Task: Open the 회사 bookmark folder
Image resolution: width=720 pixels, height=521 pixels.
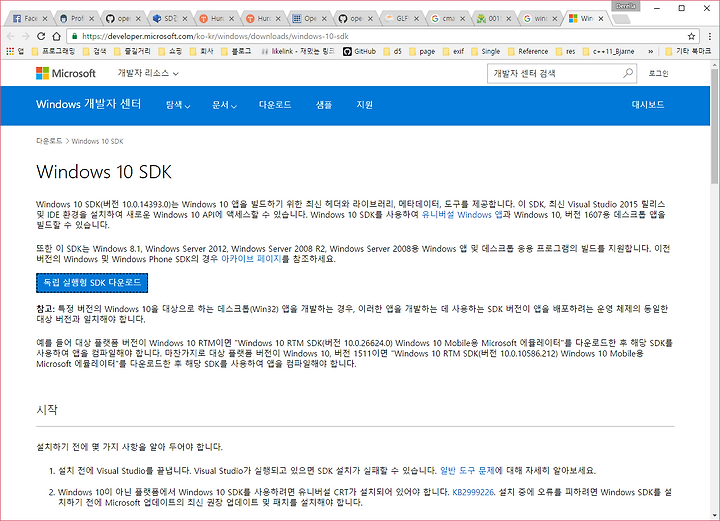Action: [202, 51]
